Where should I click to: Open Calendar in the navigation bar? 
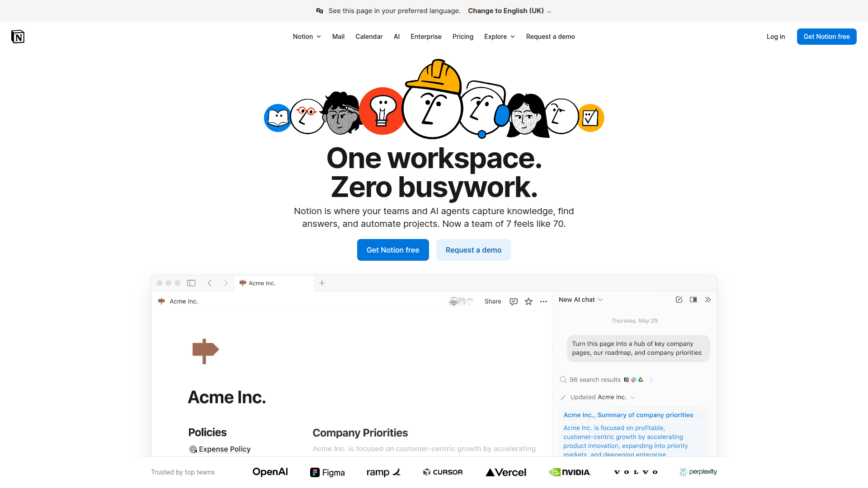pyautogui.click(x=369, y=37)
